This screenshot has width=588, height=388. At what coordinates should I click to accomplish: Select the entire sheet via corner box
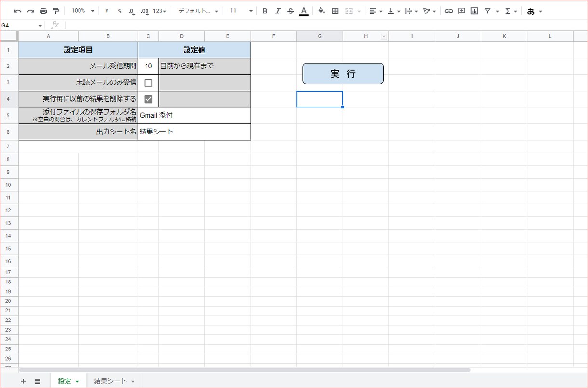[9, 36]
